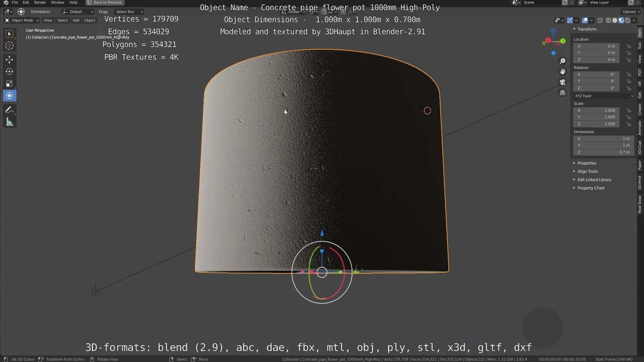Open the Orientation Default dropdown

(78, 12)
